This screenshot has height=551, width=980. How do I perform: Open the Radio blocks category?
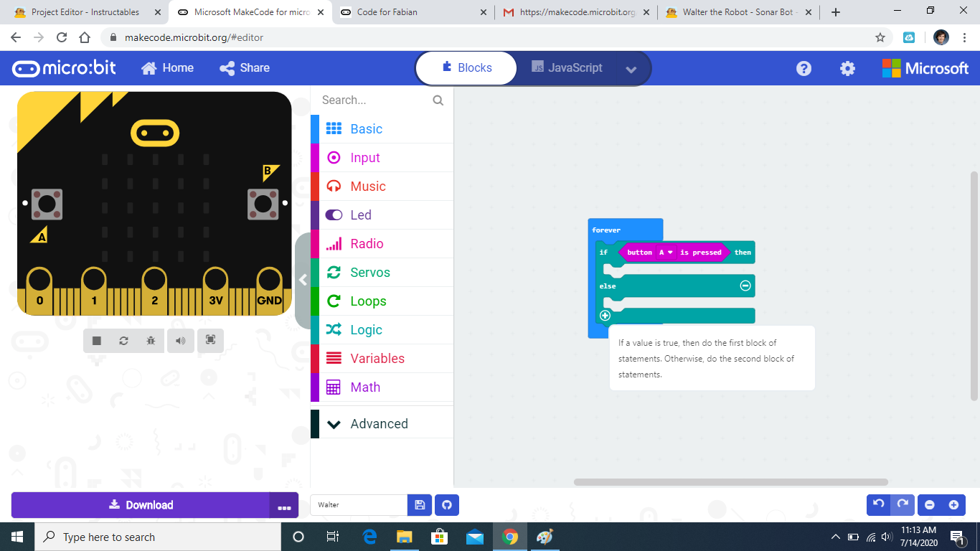click(x=382, y=244)
